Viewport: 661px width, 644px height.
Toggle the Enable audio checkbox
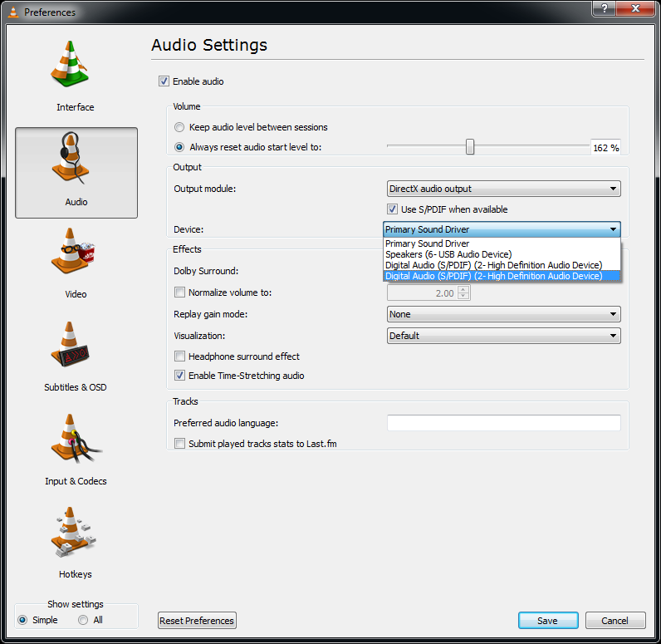click(164, 81)
